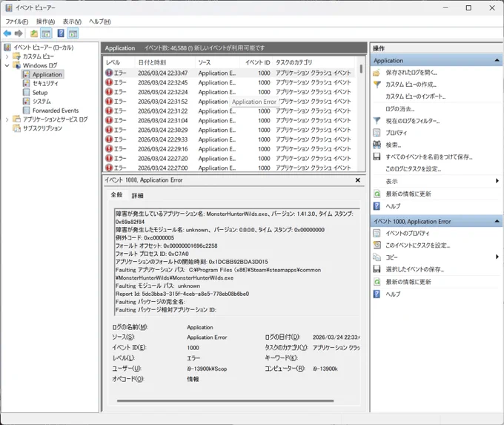Image resolution: width=504 pixels, height=425 pixels.
Task: Click 現在のログをフィルター funnel icon
Action: (377, 121)
